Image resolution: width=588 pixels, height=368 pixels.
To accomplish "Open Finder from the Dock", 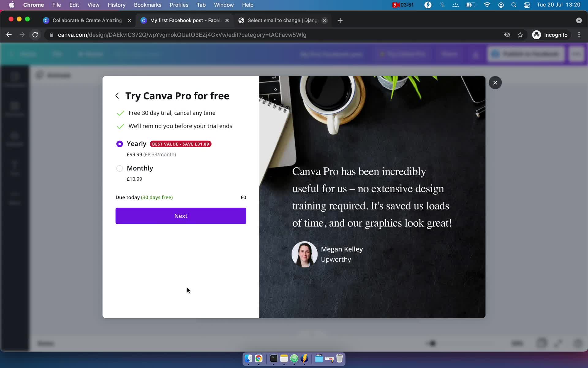I will (x=248, y=358).
